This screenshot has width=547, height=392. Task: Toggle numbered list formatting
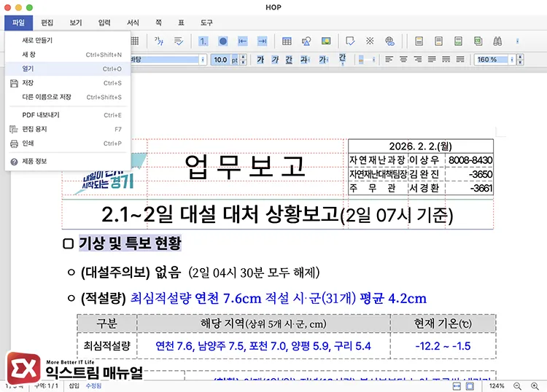pyautogui.click(x=203, y=41)
